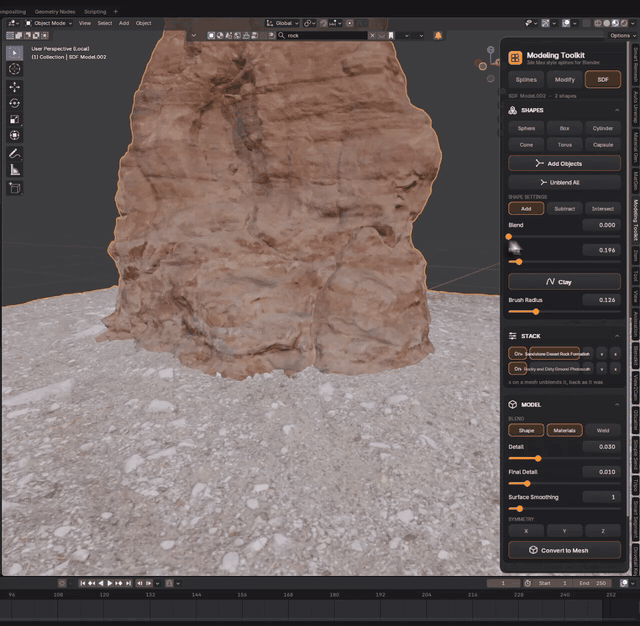Viewport: 640px width, 626px height.
Task: Add a Torus shape
Action: click(x=564, y=145)
